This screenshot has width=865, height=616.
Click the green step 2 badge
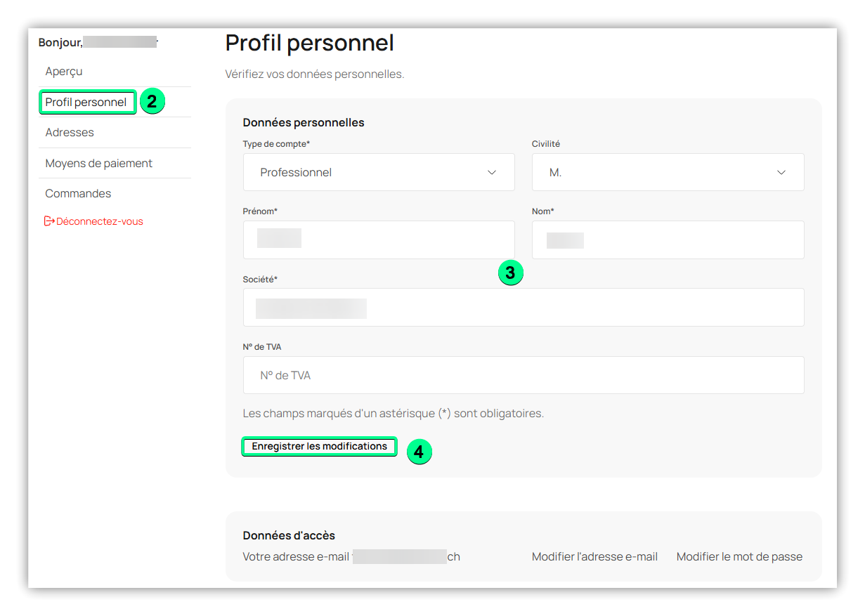click(x=152, y=102)
